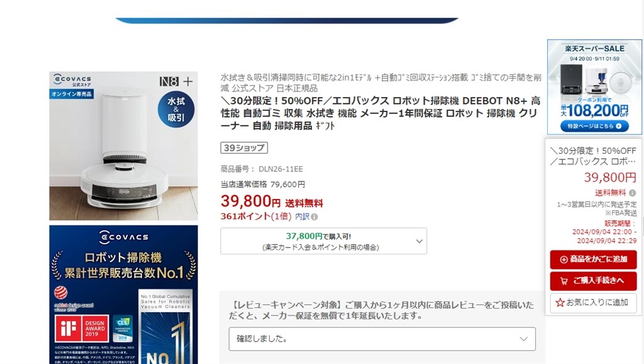644x364 pixels.
Task: Click the star icon on お気に入りに追加
Action: [x=560, y=303]
